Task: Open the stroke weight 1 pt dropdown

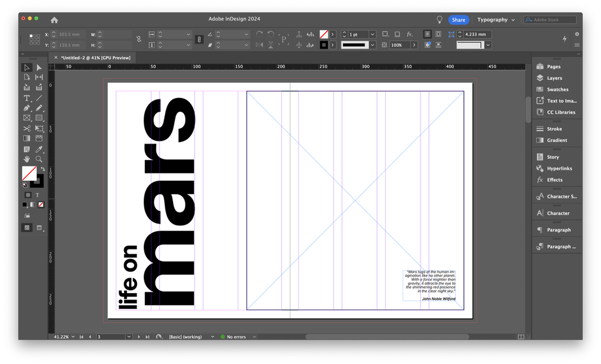Action: (x=372, y=34)
